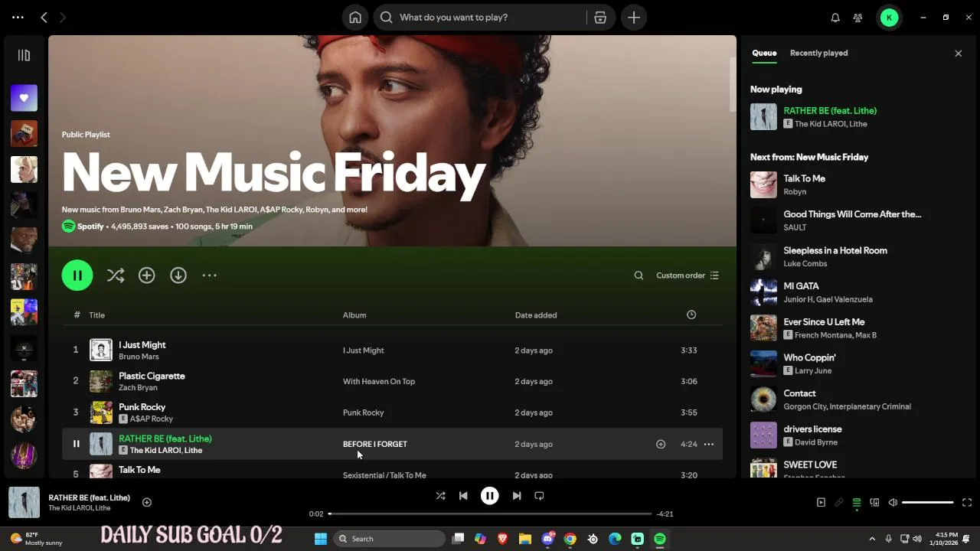Open the three-dots app menu at top left
This screenshot has width=980, height=551.
click(18, 17)
